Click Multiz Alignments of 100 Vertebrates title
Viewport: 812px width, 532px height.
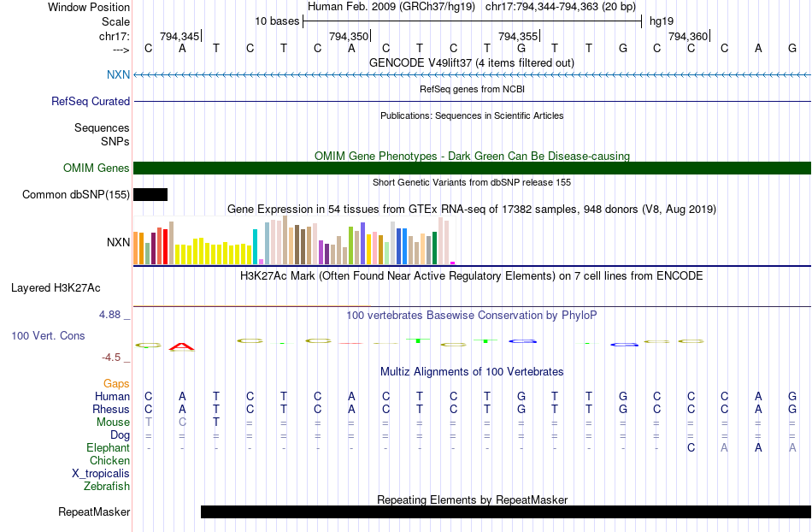click(472, 371)
